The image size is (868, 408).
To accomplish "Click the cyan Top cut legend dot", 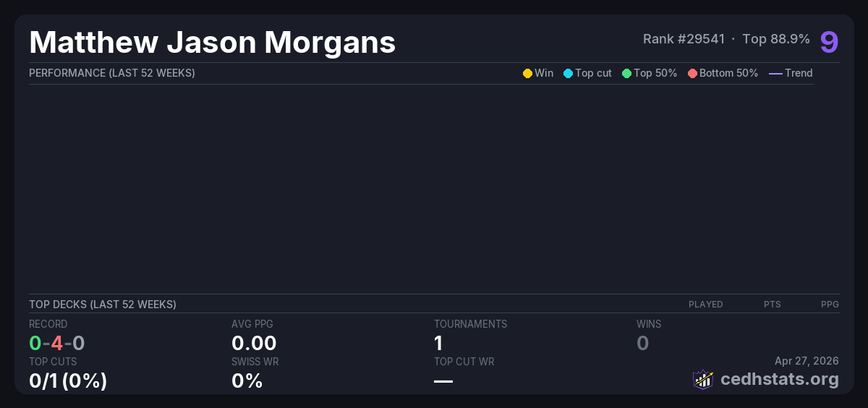I will [568, 73].
